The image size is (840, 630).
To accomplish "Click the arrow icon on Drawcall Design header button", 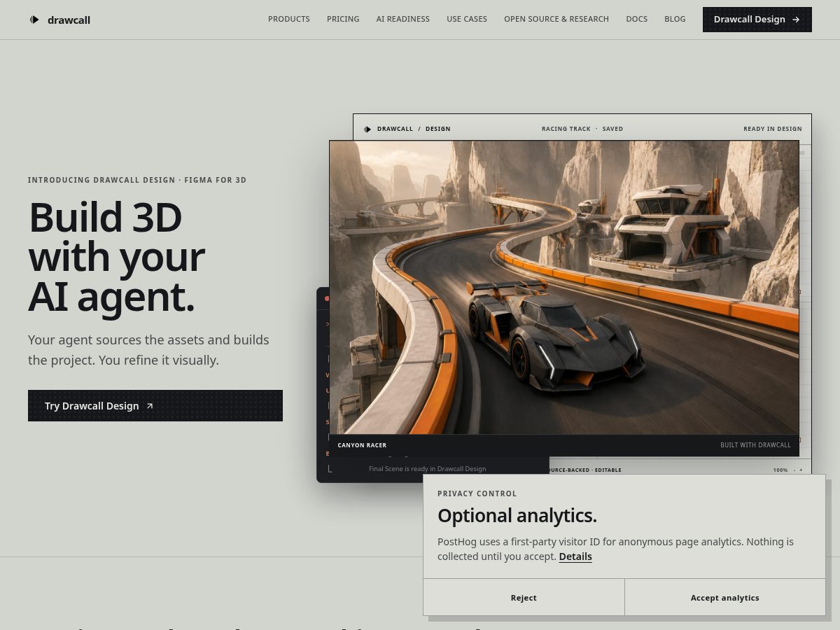I will [x=796, y=20].
